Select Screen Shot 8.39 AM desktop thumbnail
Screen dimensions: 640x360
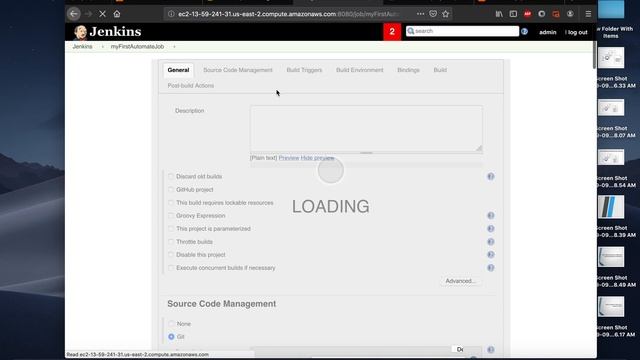pyautogui.click(x=611, y=207)
